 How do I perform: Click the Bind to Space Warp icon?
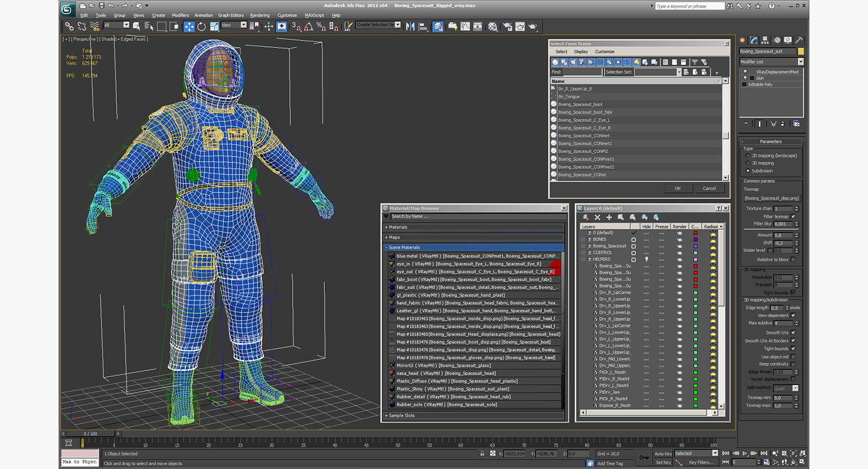[x=94, y=26]
